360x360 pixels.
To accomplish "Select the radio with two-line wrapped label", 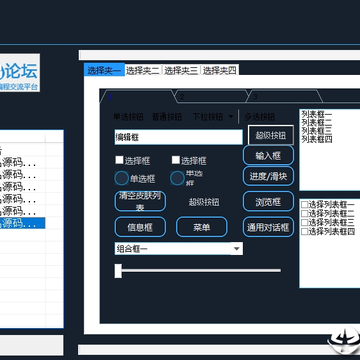I will (177, 178).
